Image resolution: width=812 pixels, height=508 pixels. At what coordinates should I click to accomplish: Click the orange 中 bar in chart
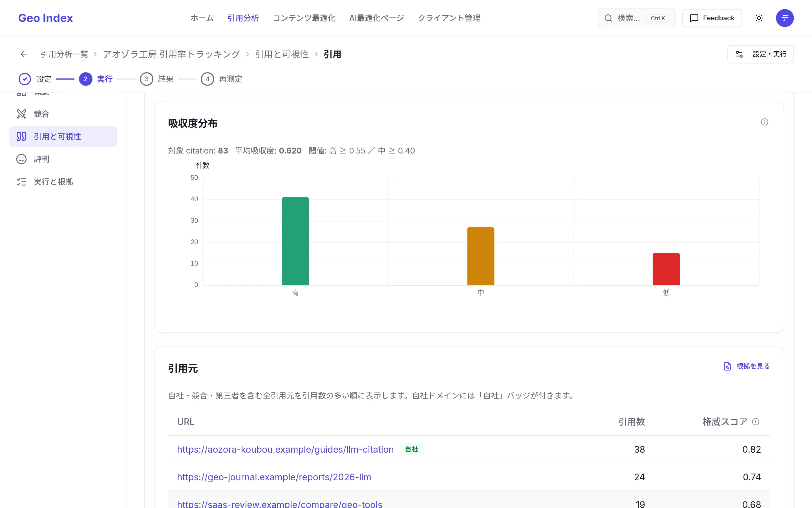[x=480, y=256]
